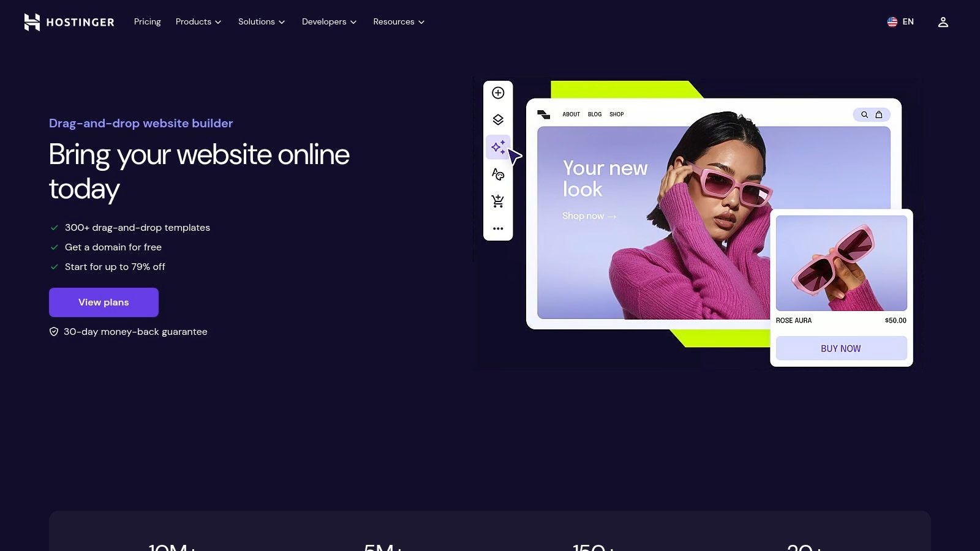Click the 'Your new look' hero text

click(605, 179)
